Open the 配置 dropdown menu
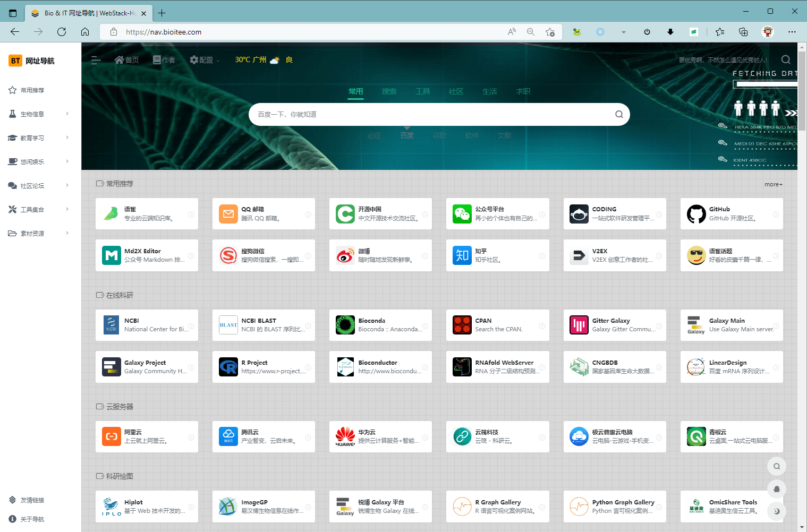Screen dimensions: 807x532 point(205,60)
